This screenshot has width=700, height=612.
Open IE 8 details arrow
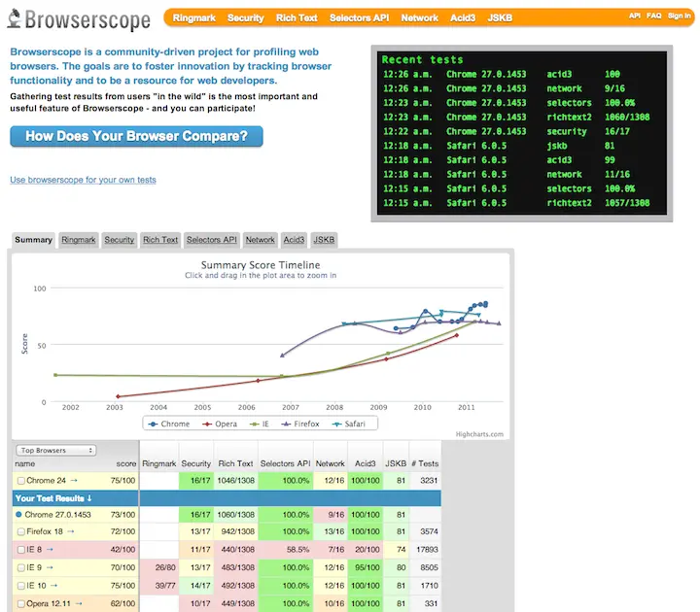tap(50, 549)
